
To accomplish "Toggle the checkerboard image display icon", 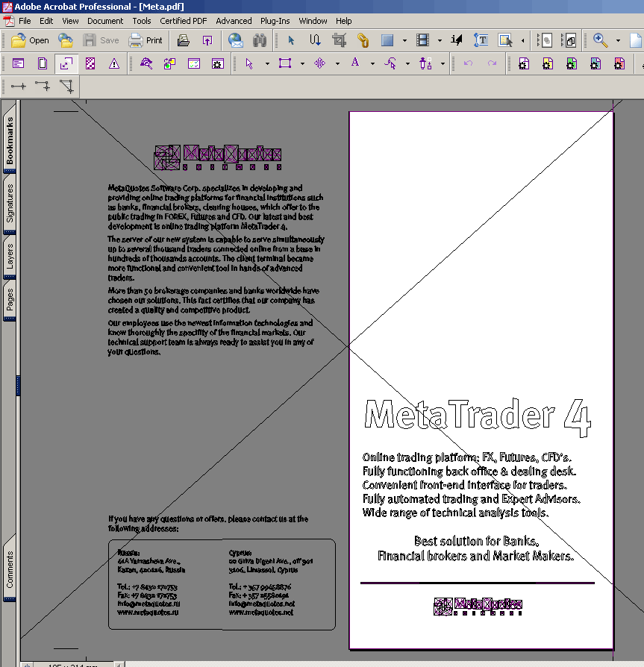I will point(90,64).
